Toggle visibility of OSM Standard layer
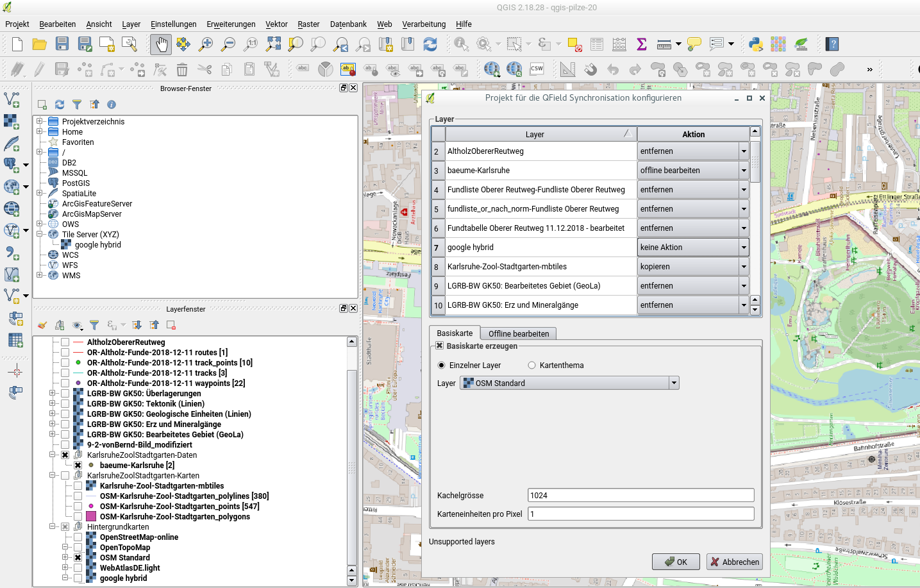Image resolution: width=920 pixels, height=588 pixels. (x=78, y=558)
